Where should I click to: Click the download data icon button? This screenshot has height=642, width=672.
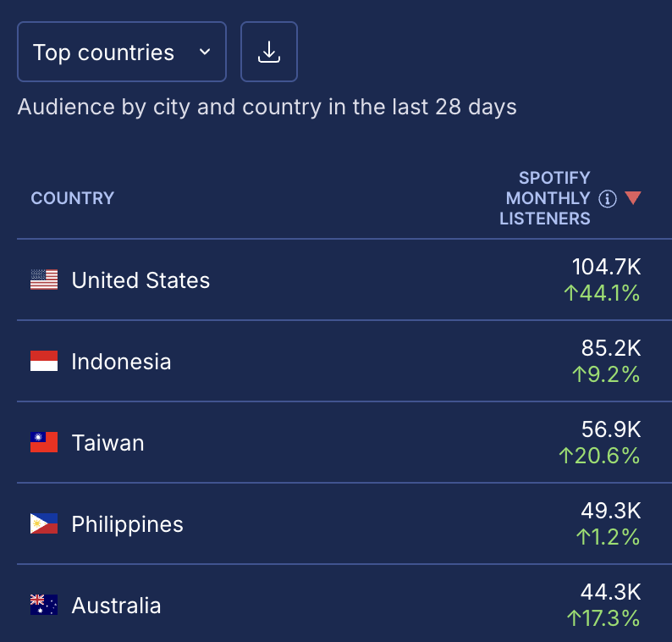[268, 52]
